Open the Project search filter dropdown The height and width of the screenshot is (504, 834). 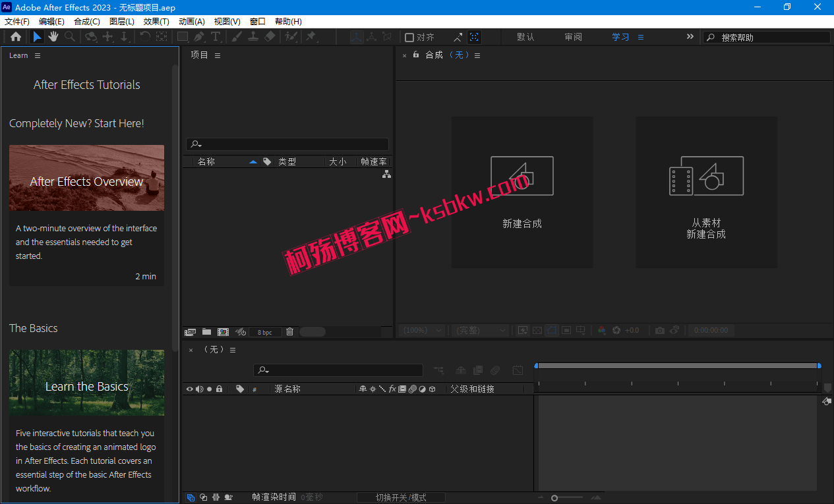click(x=196, y=144)
